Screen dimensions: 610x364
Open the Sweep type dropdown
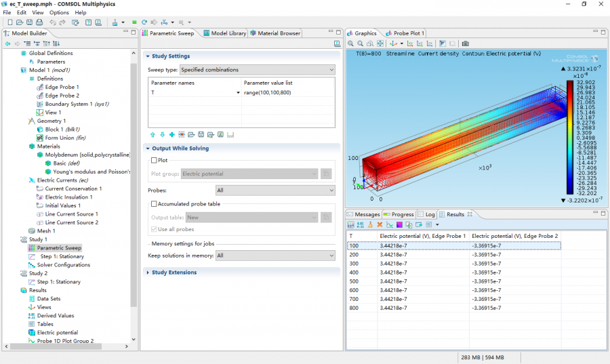[x=257, y=70]
